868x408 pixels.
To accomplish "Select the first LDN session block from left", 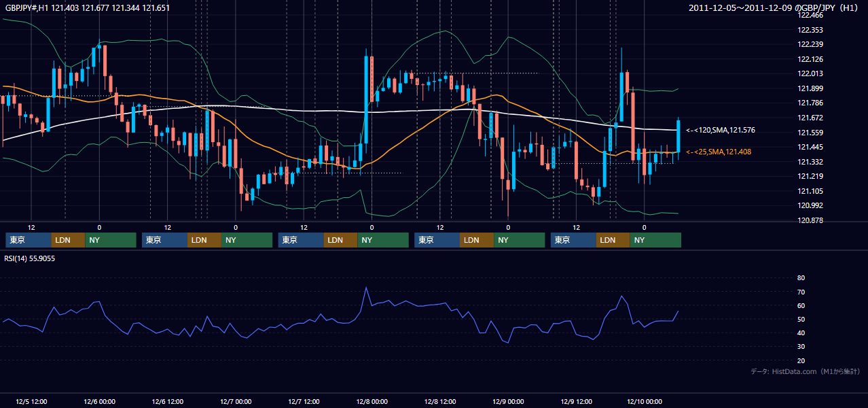I will click(68, 240).
